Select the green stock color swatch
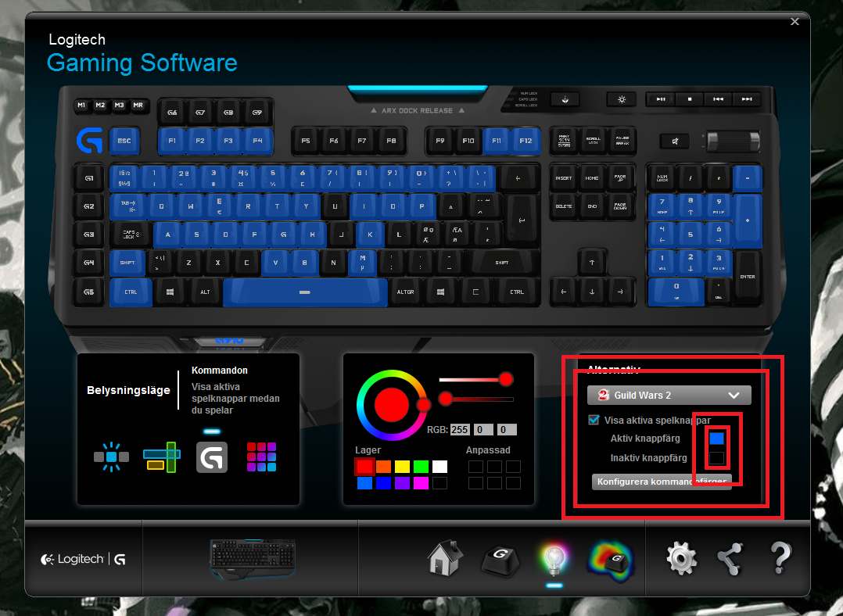 [421, 466]
